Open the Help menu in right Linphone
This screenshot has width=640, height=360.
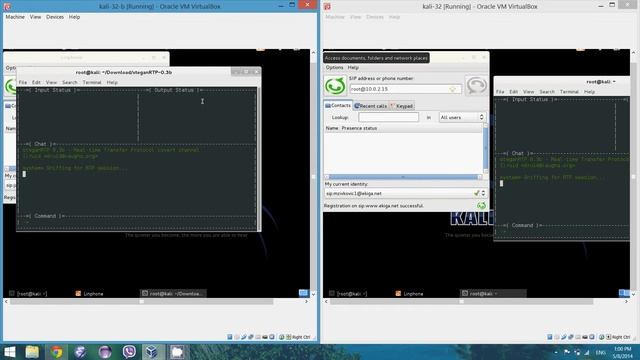click(x=353, y=67)
